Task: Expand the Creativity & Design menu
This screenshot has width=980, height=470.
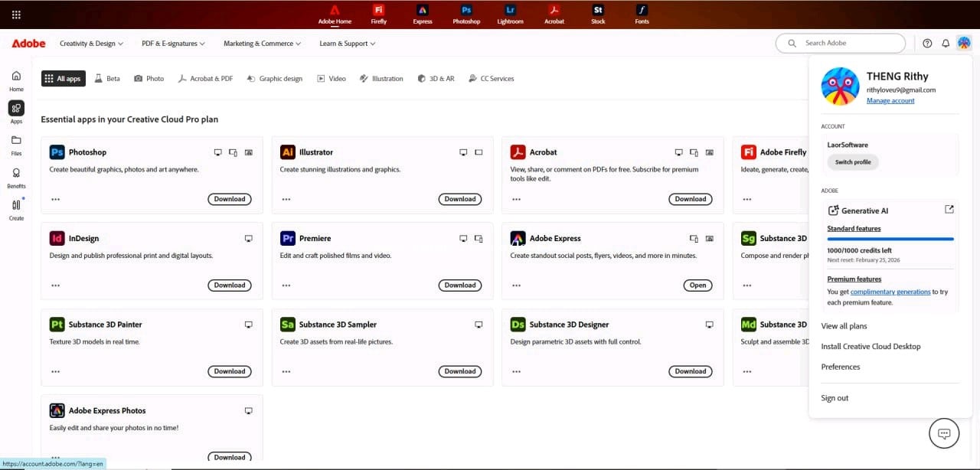Action: click(x=92, y=44)
